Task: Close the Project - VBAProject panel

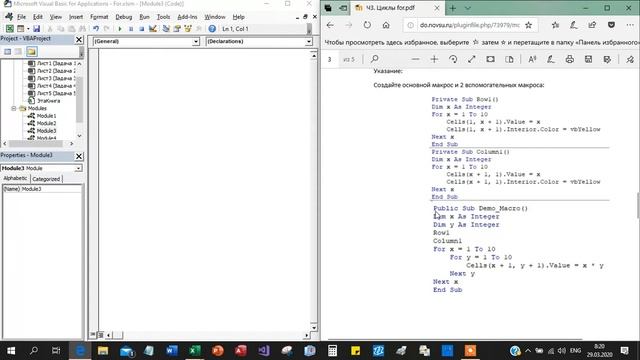Action: (x=79, y=40)
